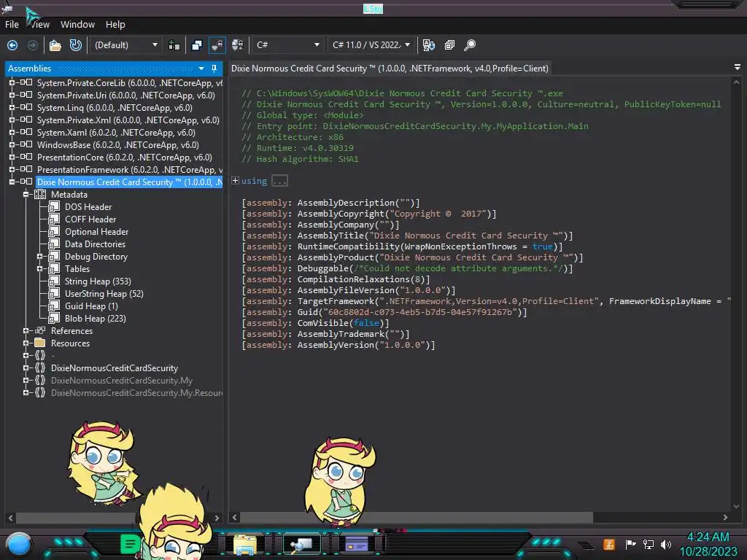Toggle show only public types and members
The height and width of the screenshot is (560, 747).
pyautogui.click(x=197, y=45)
